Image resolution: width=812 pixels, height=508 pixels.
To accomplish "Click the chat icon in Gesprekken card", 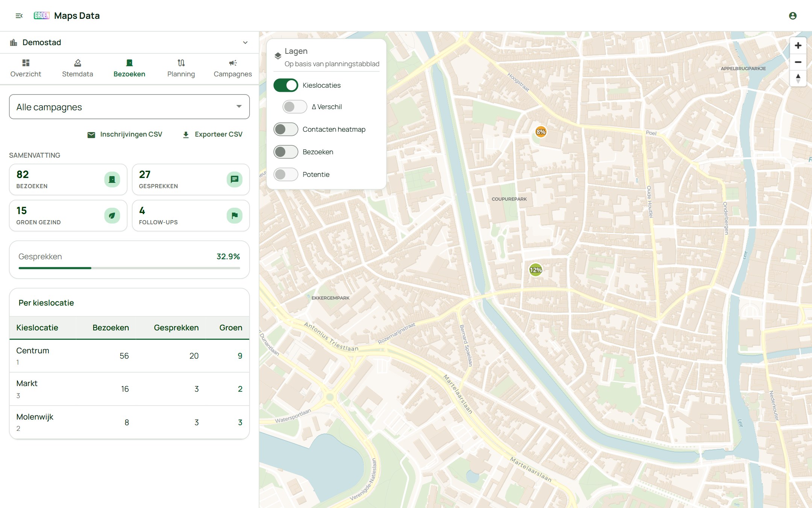I will click(x=235, y=179).
